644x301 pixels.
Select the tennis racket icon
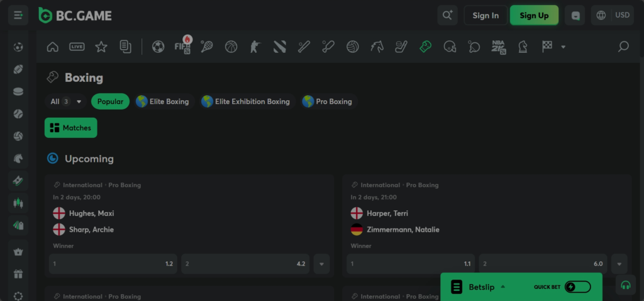click(206, 47)
